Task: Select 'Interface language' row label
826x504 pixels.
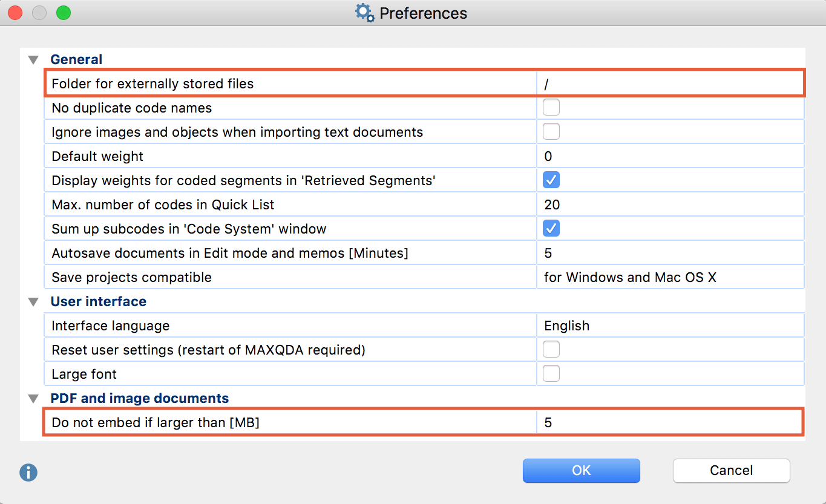Action: click(x=110, y=326)
